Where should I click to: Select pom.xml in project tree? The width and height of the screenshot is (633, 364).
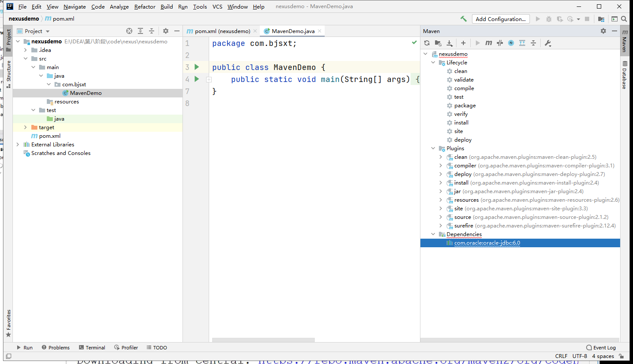[50, 136]
